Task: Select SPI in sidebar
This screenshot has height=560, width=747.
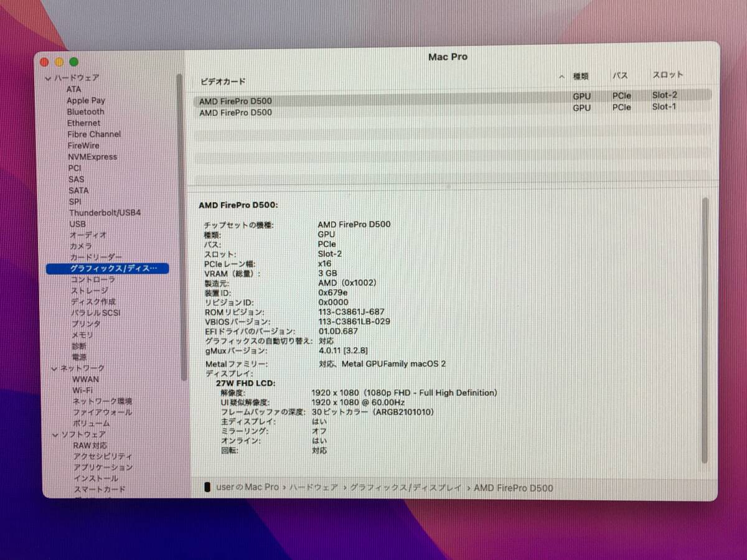Action: coord(75,202)
